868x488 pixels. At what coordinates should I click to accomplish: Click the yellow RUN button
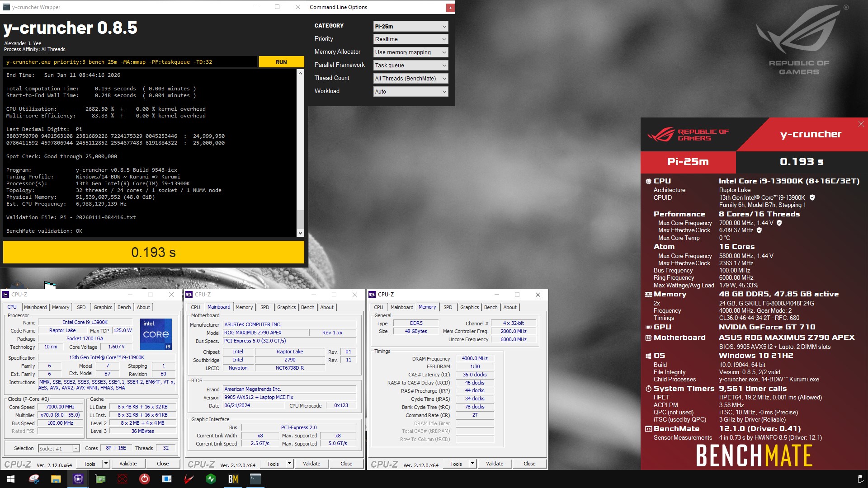point(281,62)
